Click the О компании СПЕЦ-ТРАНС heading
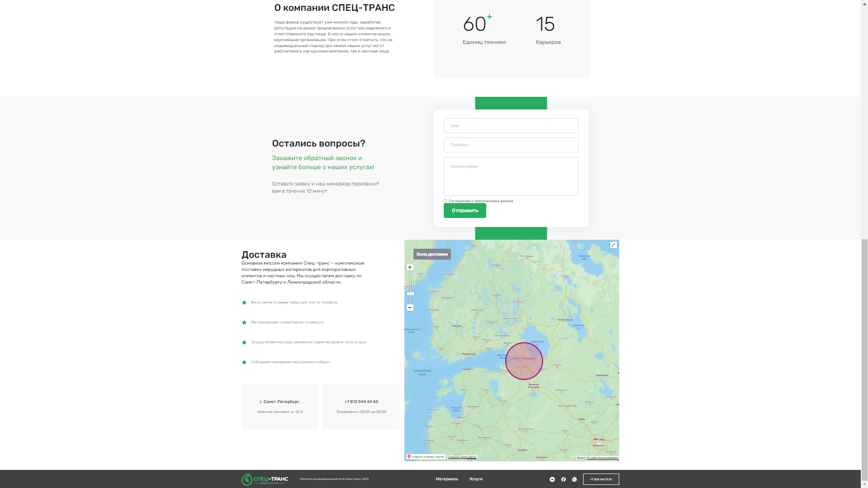The height and width of the screenshot is (488, 868). 334,8
